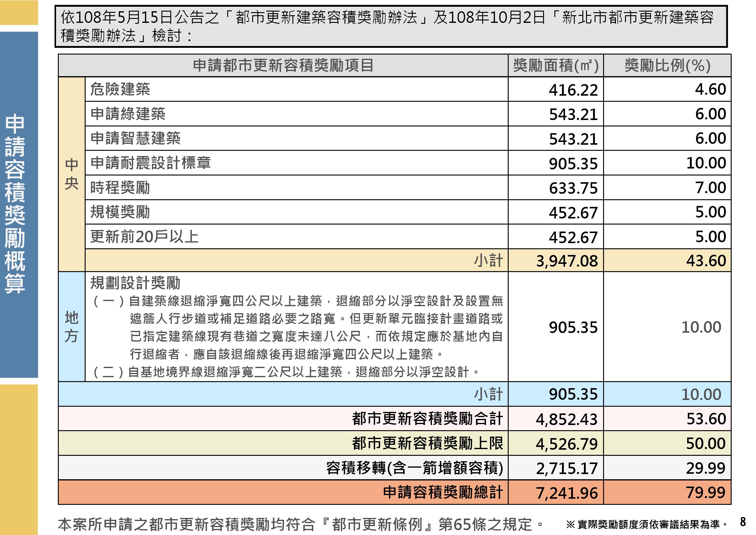Screen dimensions: 756x535
Task: Click 容積移轉(含一箭增額容積) row label
Action: [415, 468]
